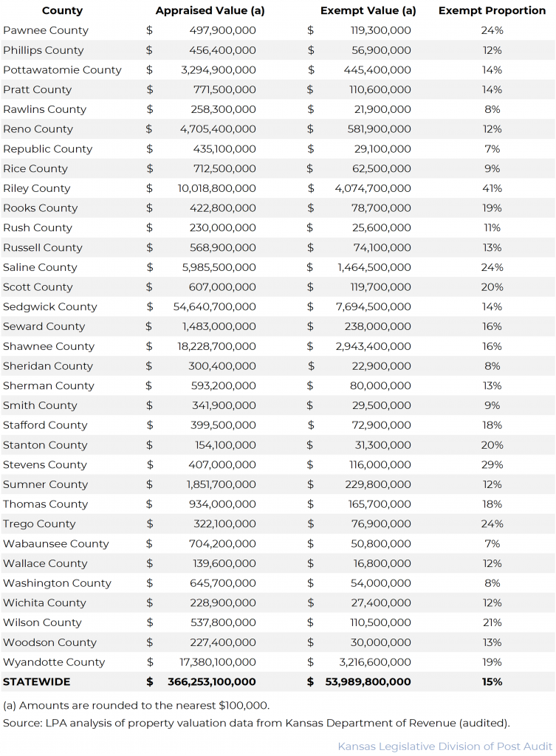The image size is (556, 756).
Task: Select the Wyandotte County row label
Action: (x=54, y=662)
